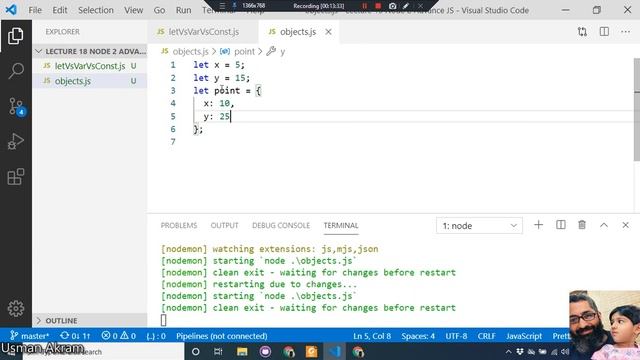Viewport: 640px width, 360px height.
Task: Click the editor vertical scrollbar
Action: coord(637,109)
